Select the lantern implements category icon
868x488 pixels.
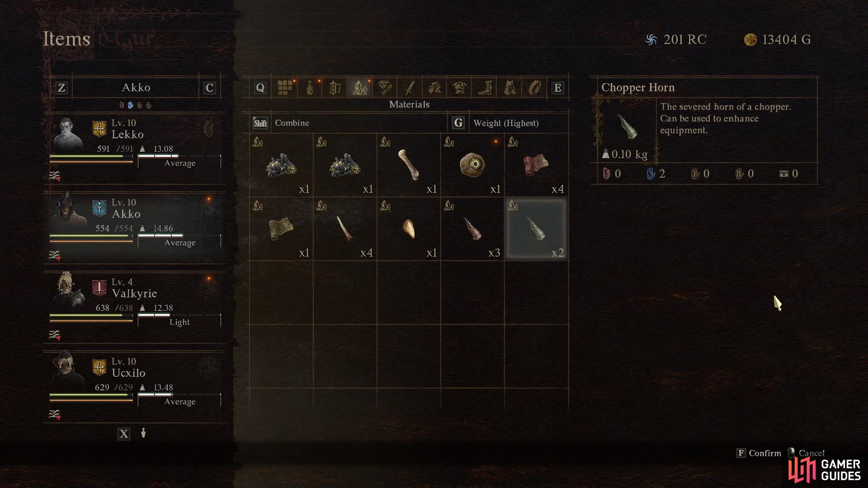(x=335, y=88)
